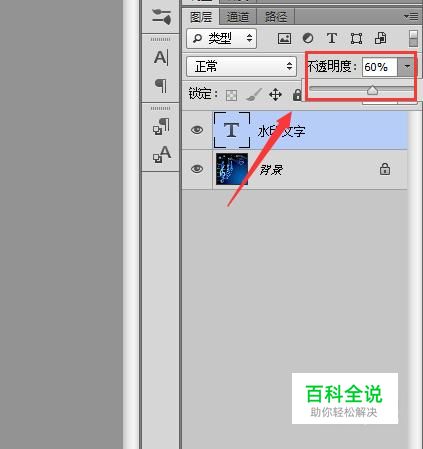Hide the 水印文字 layer
Image resolution: width=423 pixels, height=449 pixels.
pos(197,130)
